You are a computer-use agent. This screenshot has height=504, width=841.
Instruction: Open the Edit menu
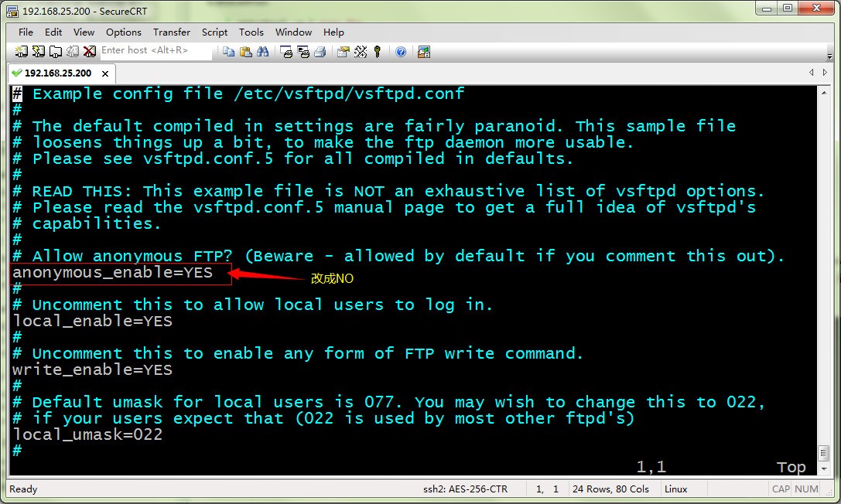point(53,32)
